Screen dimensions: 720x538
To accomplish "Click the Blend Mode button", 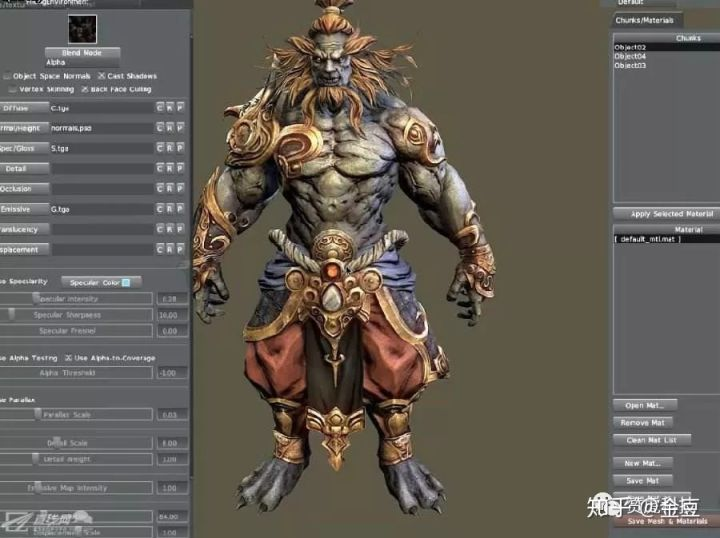I will [82, 52].
